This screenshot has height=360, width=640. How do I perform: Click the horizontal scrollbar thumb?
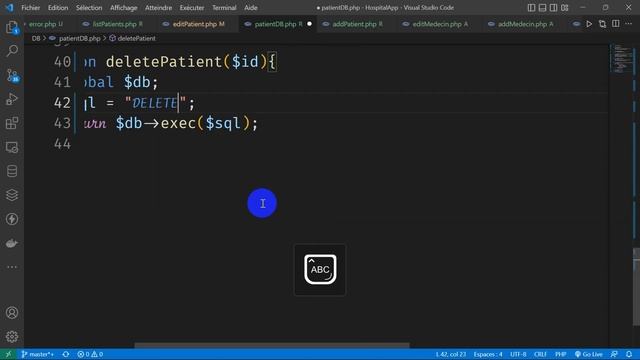(x=272, y=345)
